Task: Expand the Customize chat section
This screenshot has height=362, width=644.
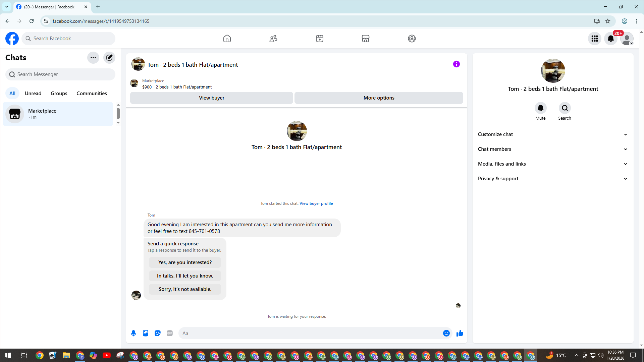Action: (553, 134)
